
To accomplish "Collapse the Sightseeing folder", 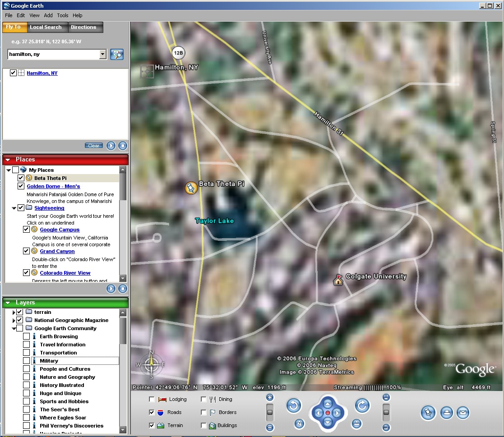I will (x=14, y=208).
